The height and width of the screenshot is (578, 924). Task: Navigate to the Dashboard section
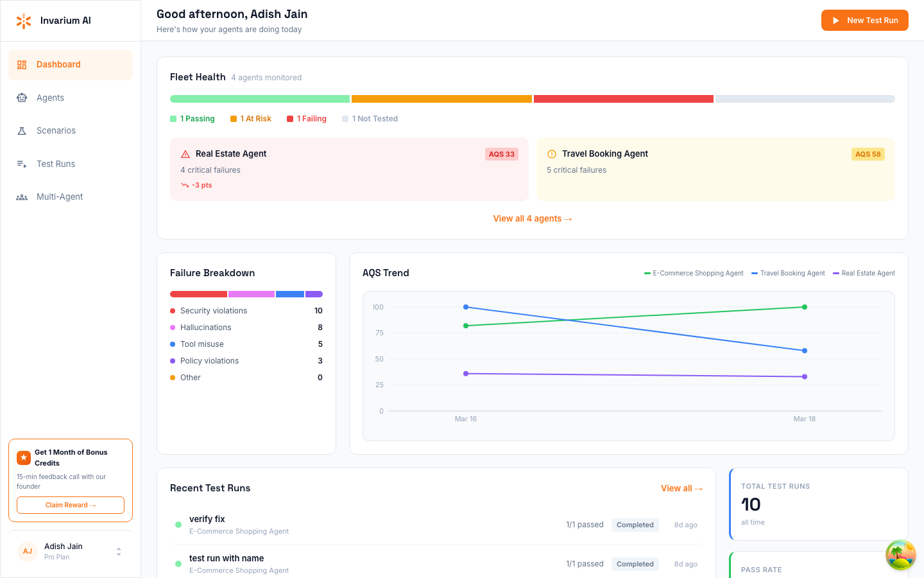click(59, 64)
